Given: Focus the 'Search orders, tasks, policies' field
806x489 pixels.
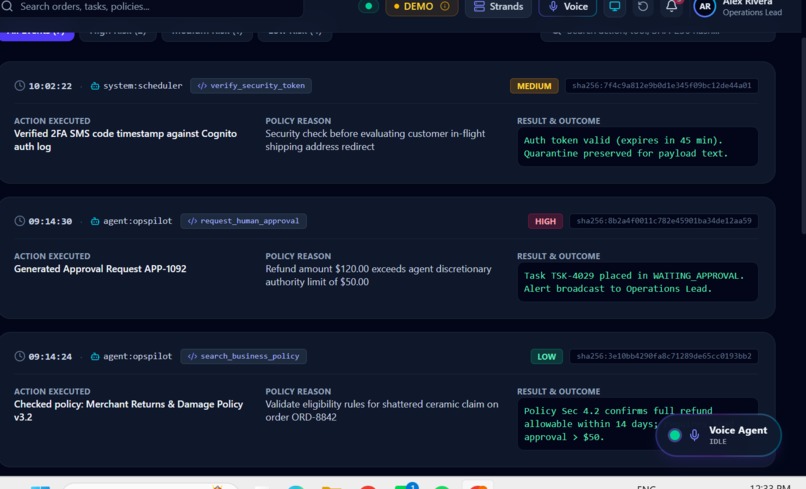Looking at the screenshot, I should 152,7.
